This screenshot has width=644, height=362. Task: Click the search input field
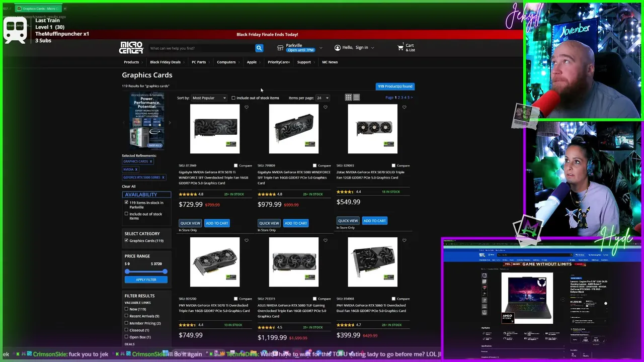pyautogui.click(x=201, y=48)
